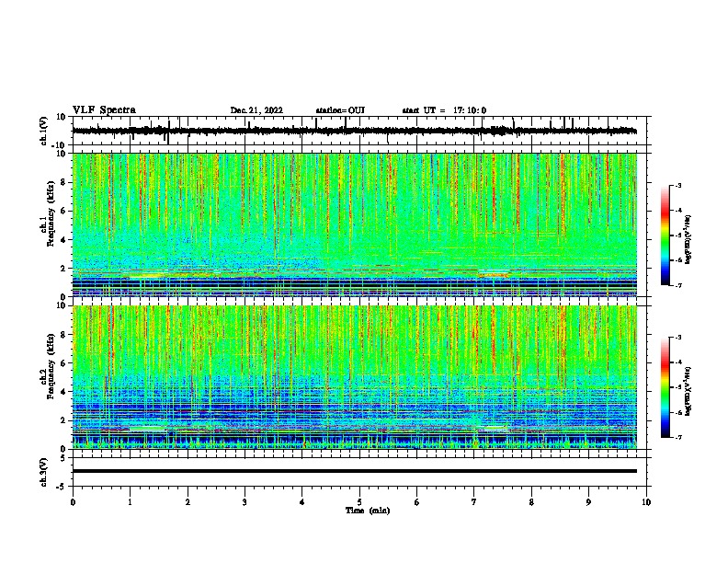Click the ch.1 color bar log(PSD) label
Viewport: 728px width, 563px height.
688,239
